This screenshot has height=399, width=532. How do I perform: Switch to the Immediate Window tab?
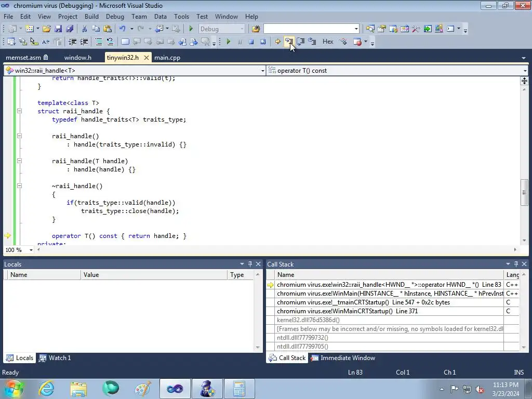pyautogui.click(x=343, y=358)
